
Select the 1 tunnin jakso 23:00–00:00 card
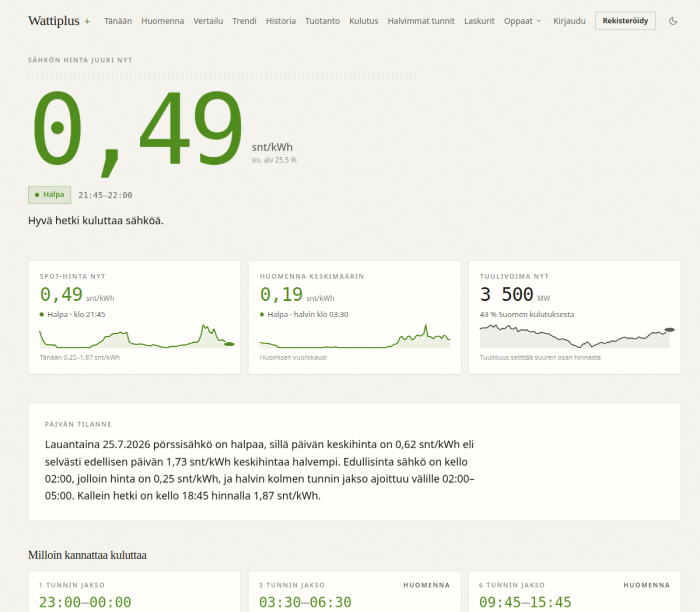click(x=134, y=592)
